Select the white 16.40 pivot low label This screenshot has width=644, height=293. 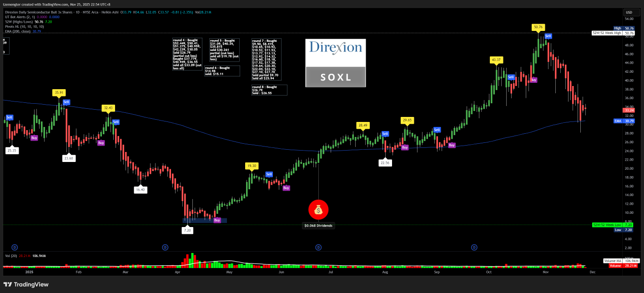click(x=140, y=189)
